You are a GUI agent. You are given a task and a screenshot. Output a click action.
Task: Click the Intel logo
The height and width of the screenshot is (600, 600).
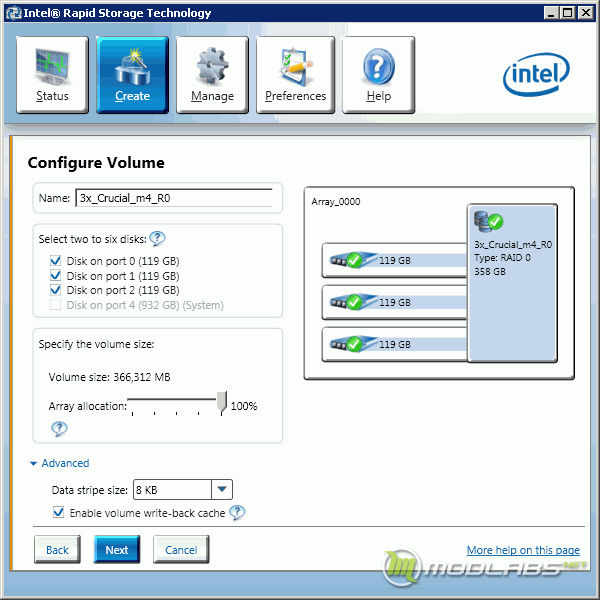tap(536, 74)
